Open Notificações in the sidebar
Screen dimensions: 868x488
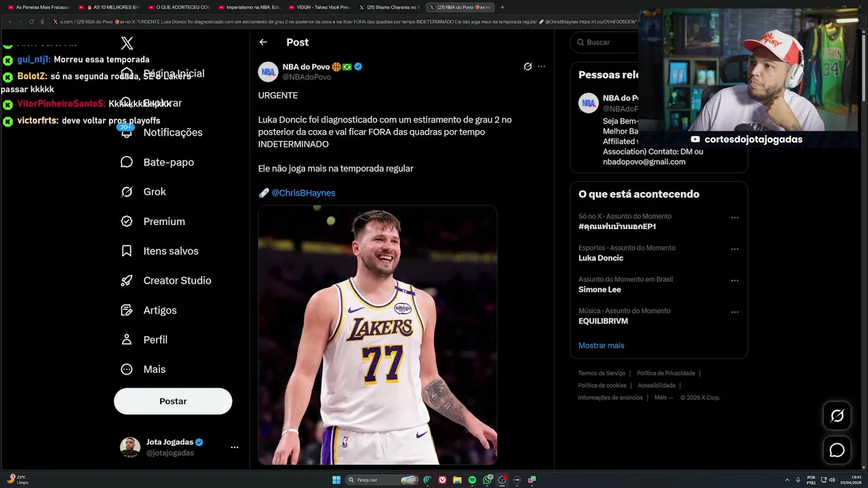pos(173,132)
